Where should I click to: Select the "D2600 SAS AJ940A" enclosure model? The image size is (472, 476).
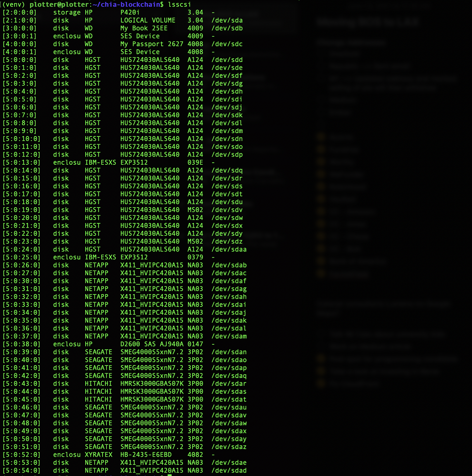(x=152, y=344)
